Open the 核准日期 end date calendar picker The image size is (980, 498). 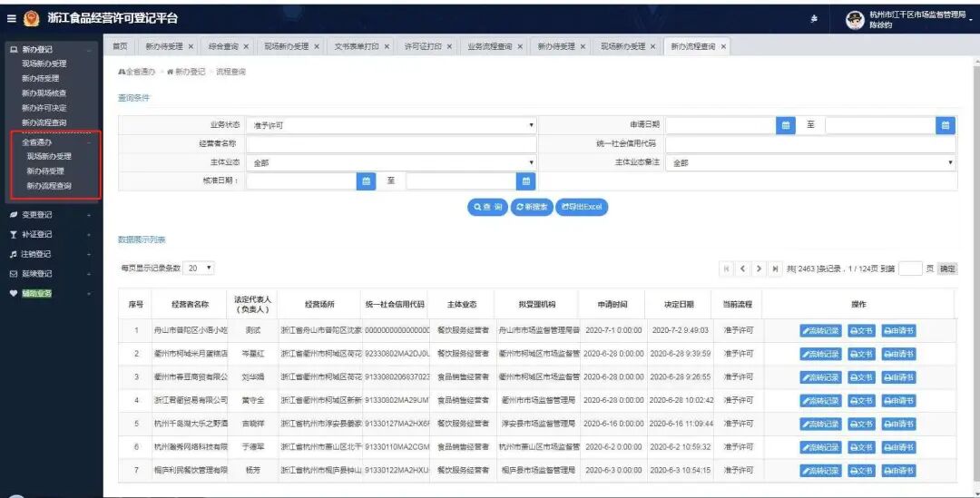pyautogui.click(x=526, y=181)
